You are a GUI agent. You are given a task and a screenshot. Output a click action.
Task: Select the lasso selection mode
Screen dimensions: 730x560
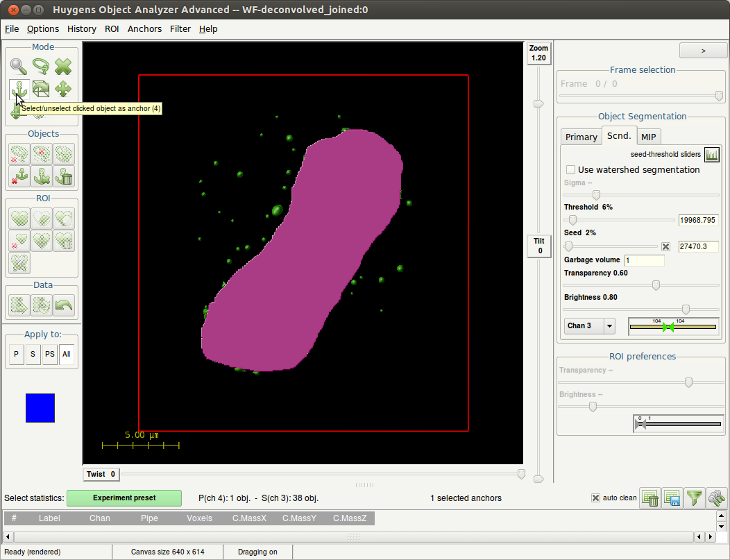click(x=42, y=67)
